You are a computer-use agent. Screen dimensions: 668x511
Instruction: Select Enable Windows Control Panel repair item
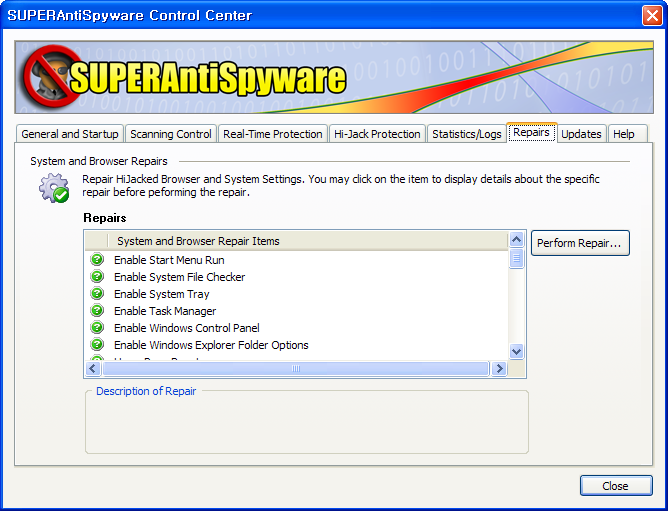[x=187, y=328]
